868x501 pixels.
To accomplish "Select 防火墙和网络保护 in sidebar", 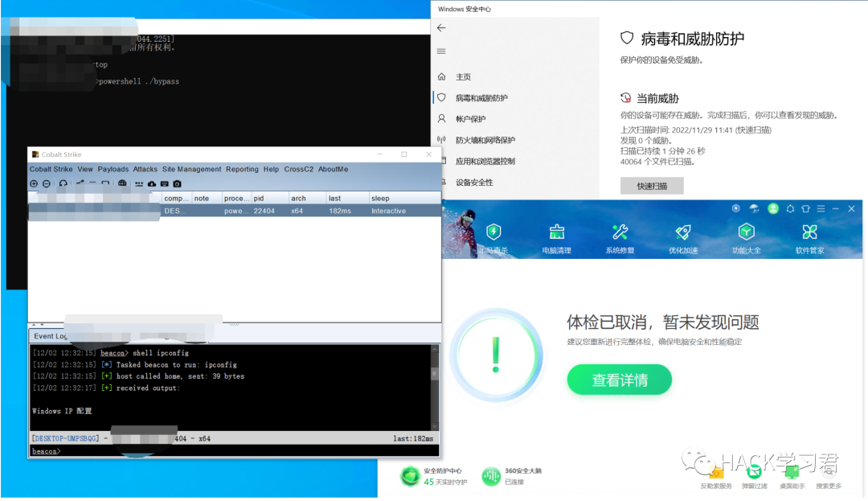I will click(485, 140).
